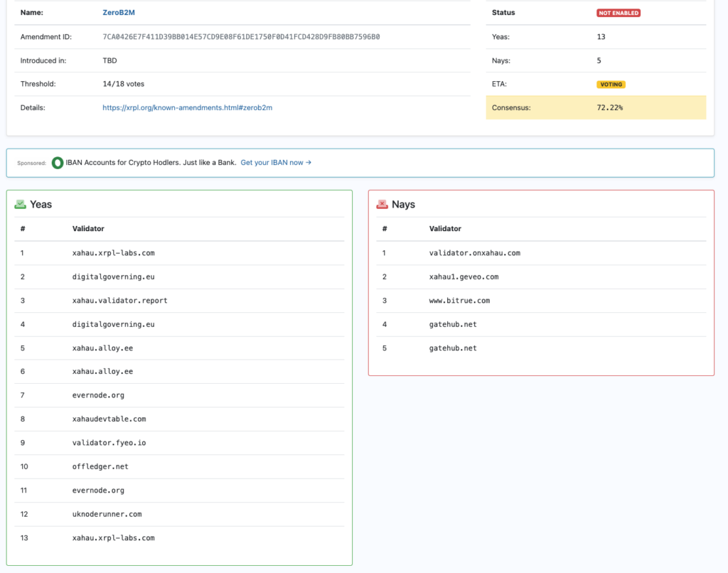Image resolution: width=728 pixels, height=573 pixels.
Task: Open the ZeroB2M amendment name link
Action: [x=118, y=13]
